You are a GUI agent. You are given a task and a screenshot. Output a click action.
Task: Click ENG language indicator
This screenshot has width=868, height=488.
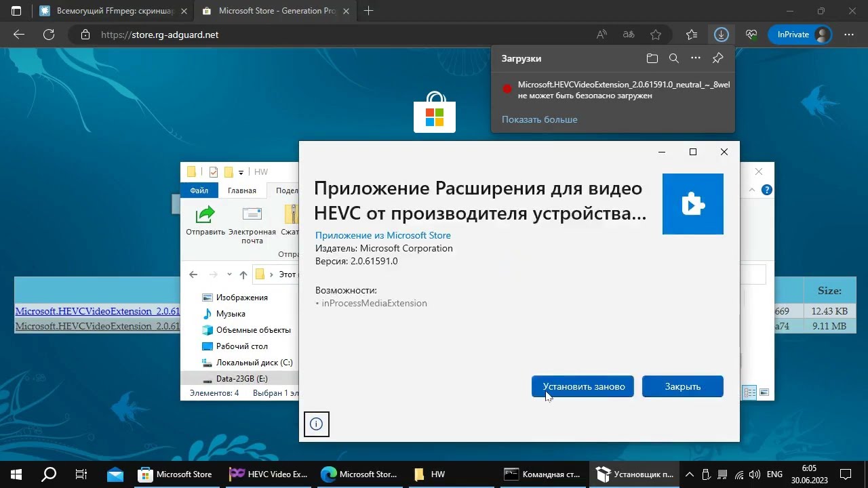point(774,474)
